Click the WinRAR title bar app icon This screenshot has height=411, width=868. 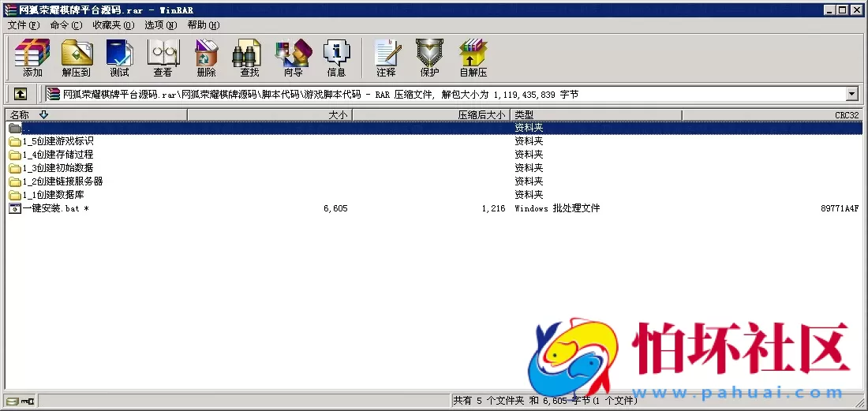tap(11, 9)
